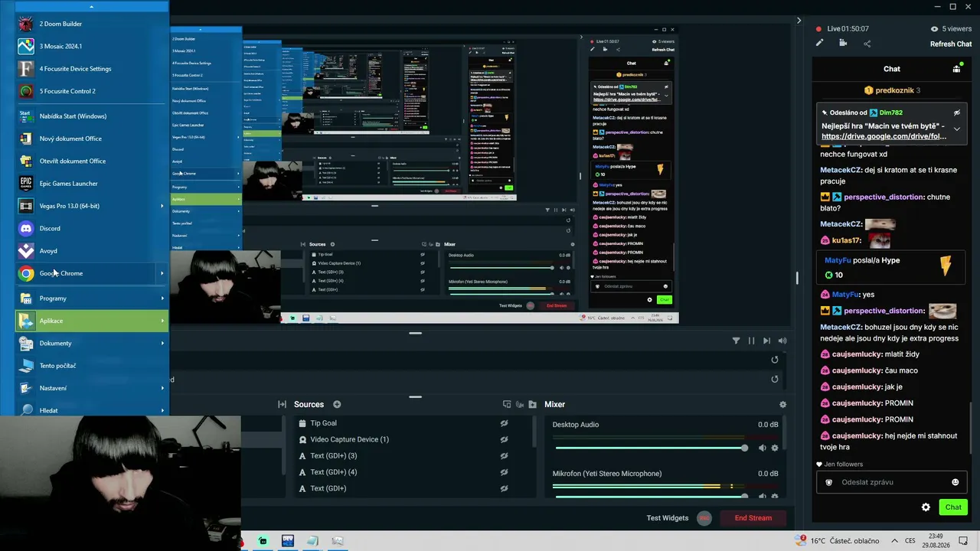Expand the Google Chrome submenu arrow
The width and height of the screenshot is (980, 551).
[162, 273]
